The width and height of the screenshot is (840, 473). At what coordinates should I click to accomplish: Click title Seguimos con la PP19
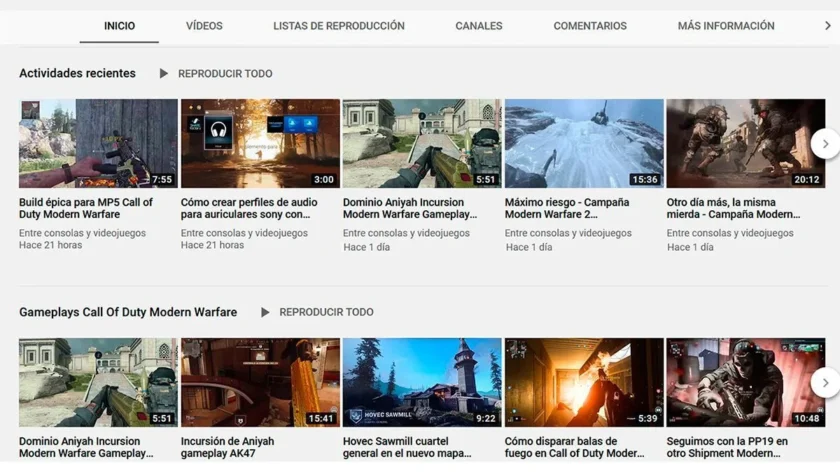(727, 447)
